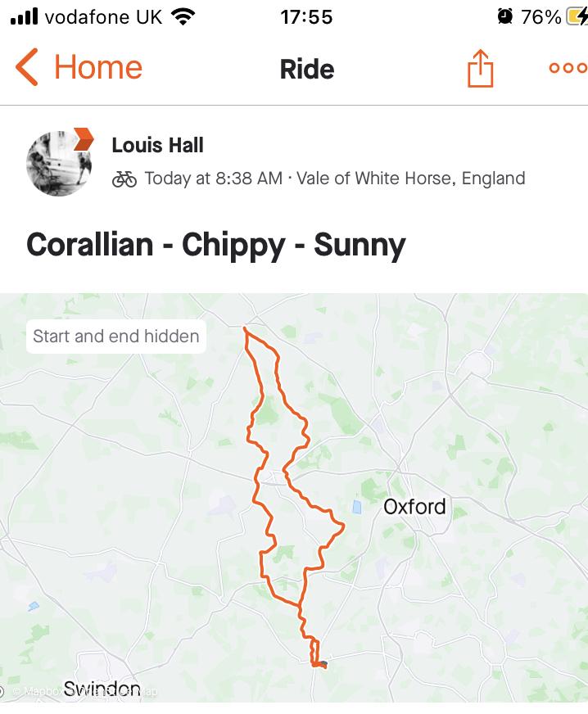This screenshot has width=588, height=714.
Task: Tap the cellular signal bars
Action: [25, 16]
